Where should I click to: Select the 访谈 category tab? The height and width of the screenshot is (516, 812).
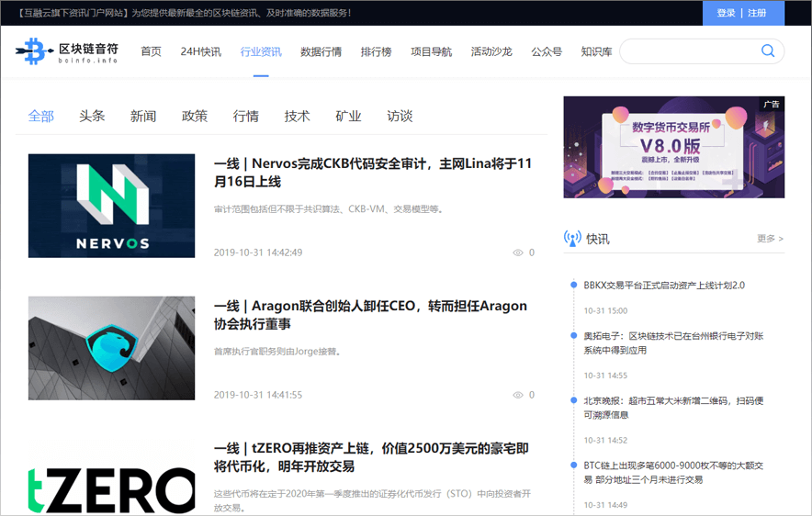[400, 116]
